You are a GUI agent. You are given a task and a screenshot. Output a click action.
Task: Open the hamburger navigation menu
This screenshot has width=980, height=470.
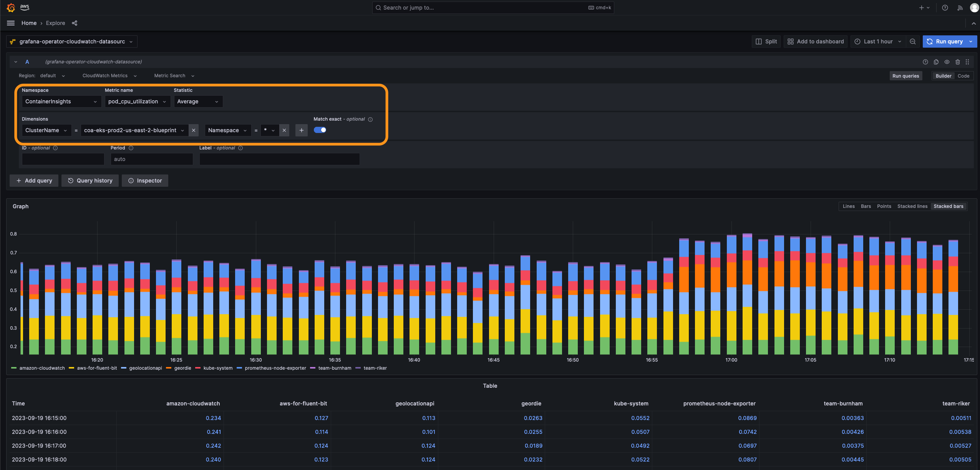11,23
